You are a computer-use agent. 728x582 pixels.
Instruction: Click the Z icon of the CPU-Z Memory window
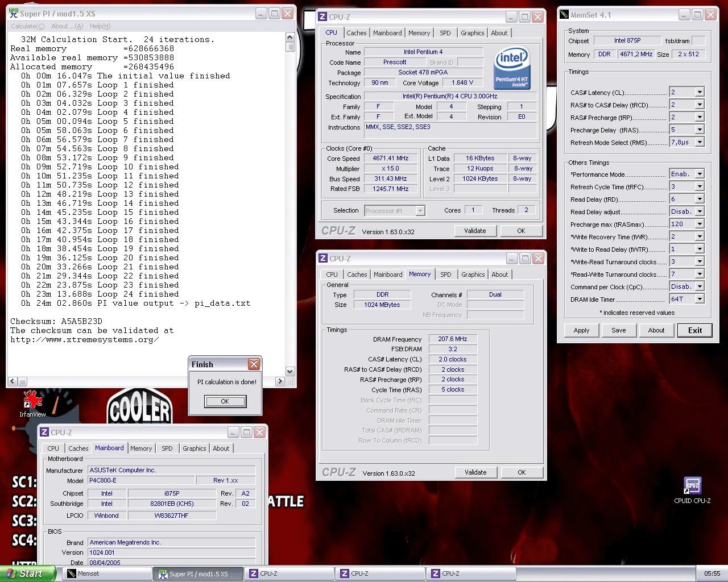(323, 258)
